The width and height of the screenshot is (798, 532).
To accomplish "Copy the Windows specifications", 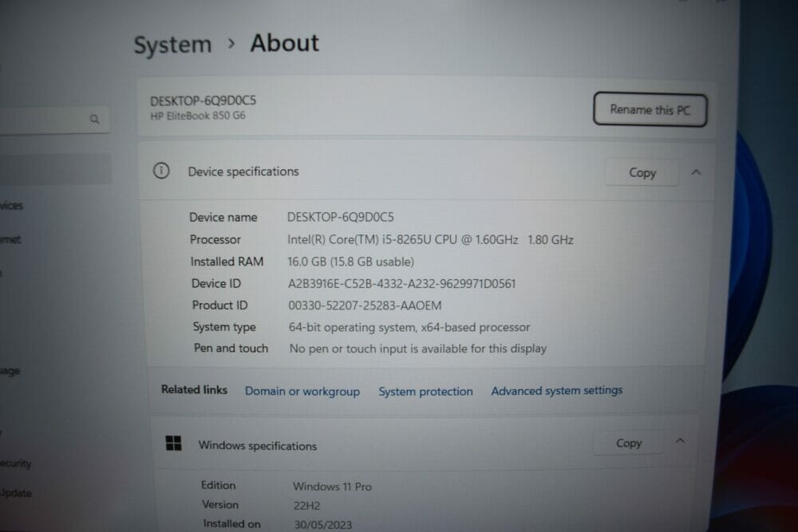I will pyautogui.click(x=628, y=443).
